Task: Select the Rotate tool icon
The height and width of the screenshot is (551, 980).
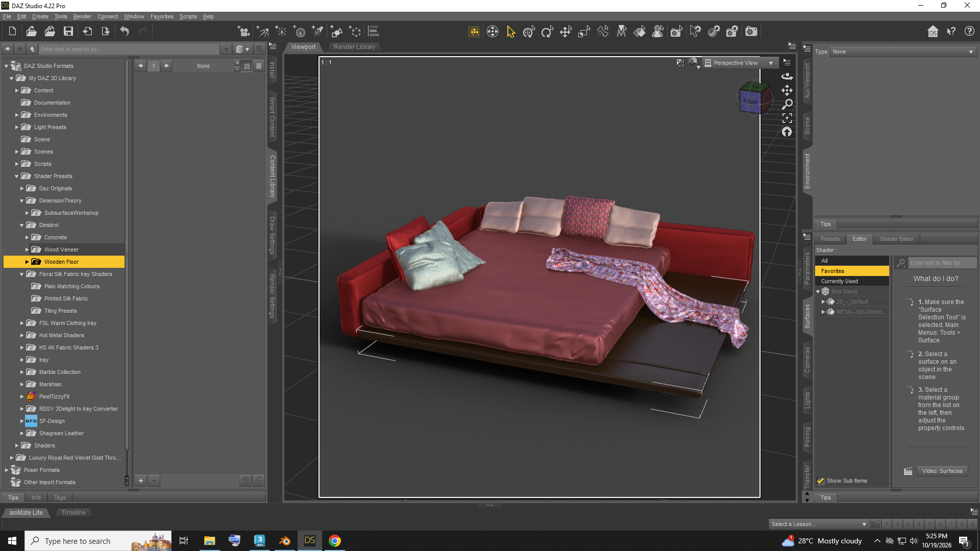Action: pyautogui.click(x=547, y=32)
